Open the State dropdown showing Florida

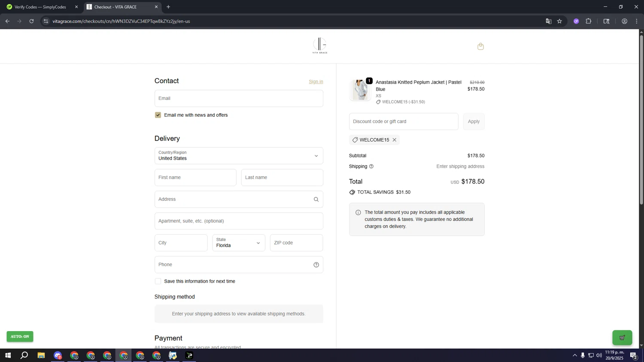click(239, 243)
